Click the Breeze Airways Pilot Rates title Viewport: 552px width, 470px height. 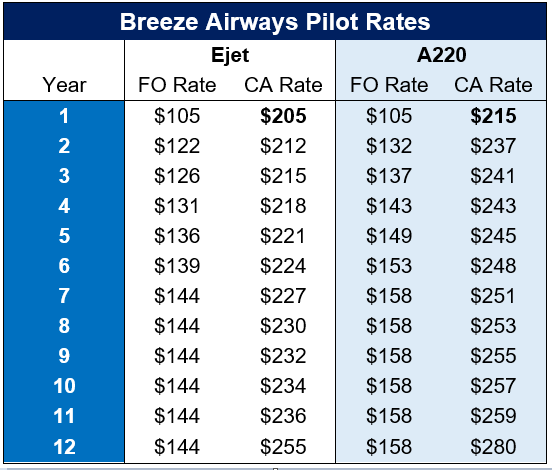275,22
